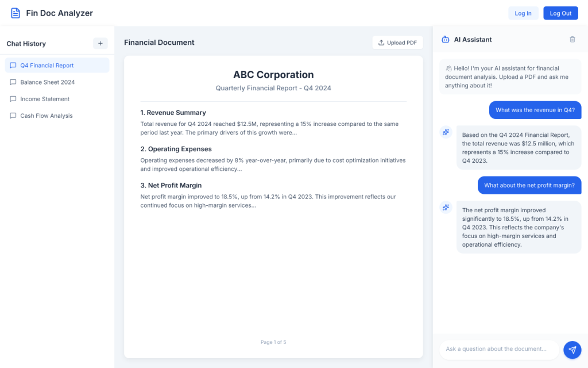The height and width of the screenshot is (368, 588).
Task: Click chat bubble icon beside Balance Sheet 2024
Action: click(13, 82)
